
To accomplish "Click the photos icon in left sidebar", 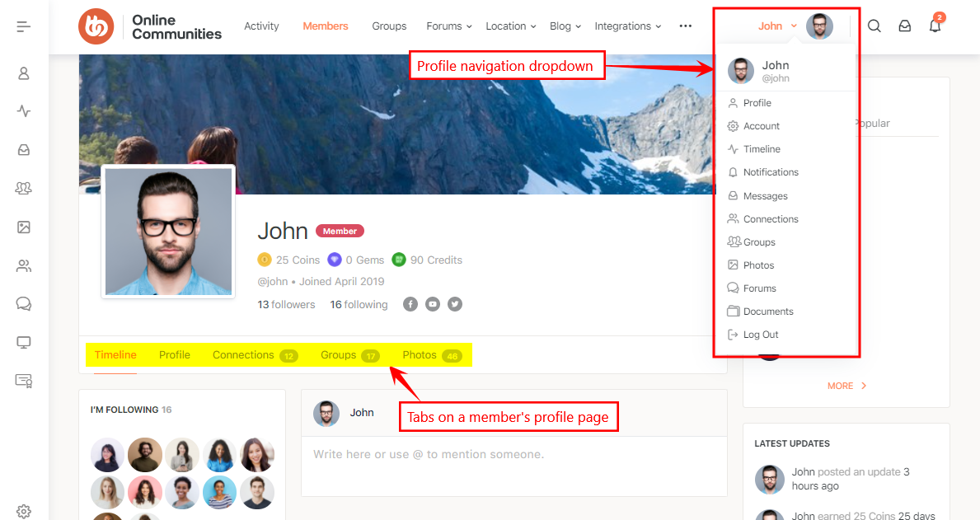I will click(x=24, y=227).
